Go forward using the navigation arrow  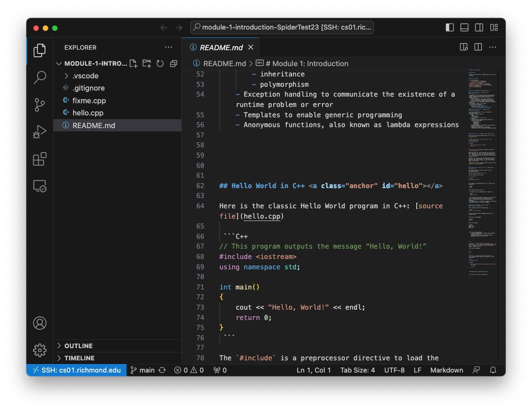point(179,28)
